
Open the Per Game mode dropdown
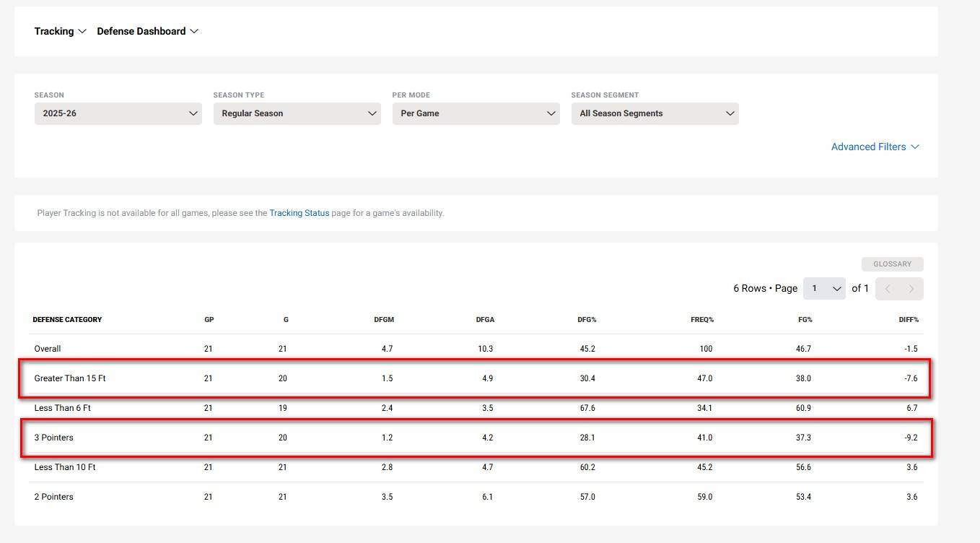(x=476, y=113)
